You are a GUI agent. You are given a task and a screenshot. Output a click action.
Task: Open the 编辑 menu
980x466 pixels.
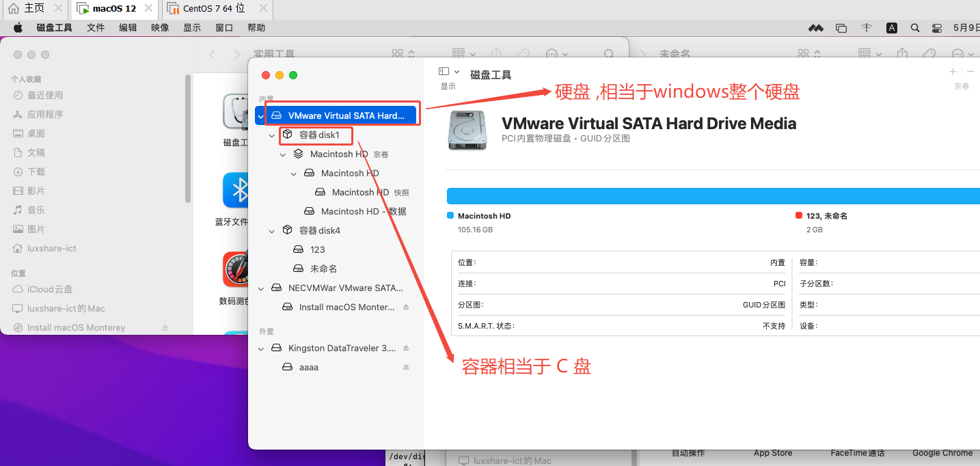click(x=128, y=28)
